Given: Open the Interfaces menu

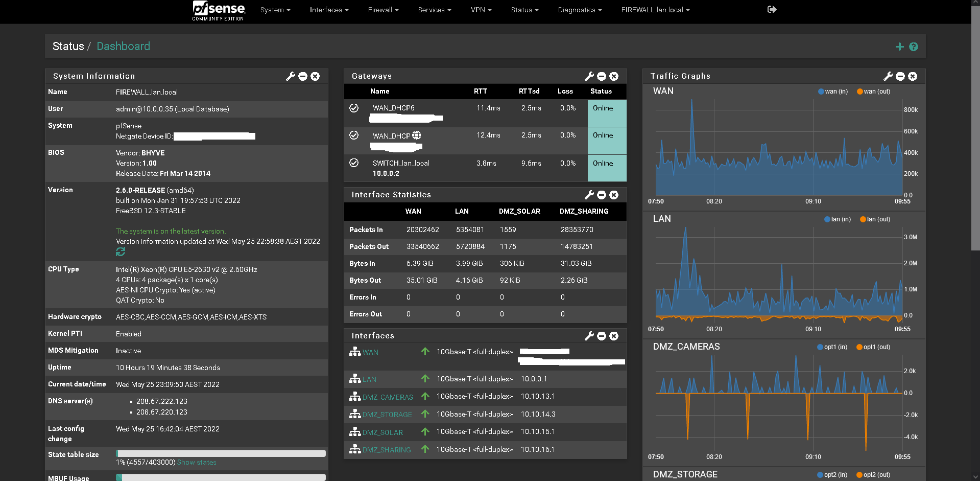Looking at the screenshot, I should (329, 10).
